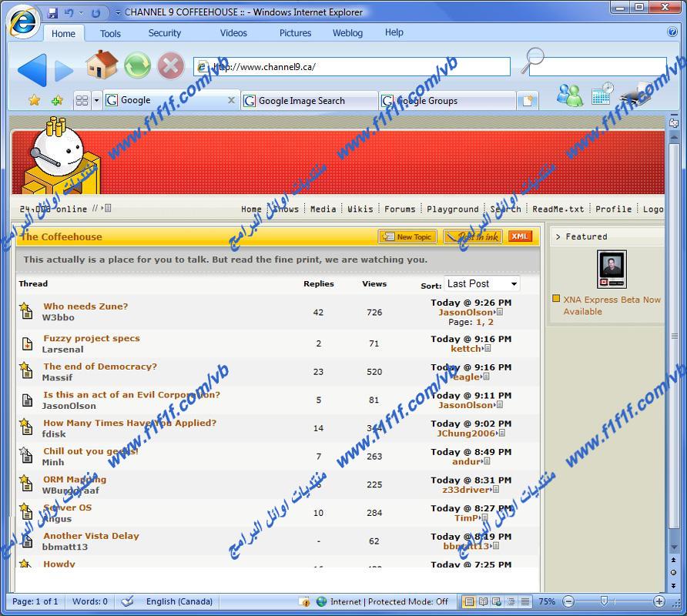Go to the Home page house icon
Screen dimensions: 687x616
101,65
